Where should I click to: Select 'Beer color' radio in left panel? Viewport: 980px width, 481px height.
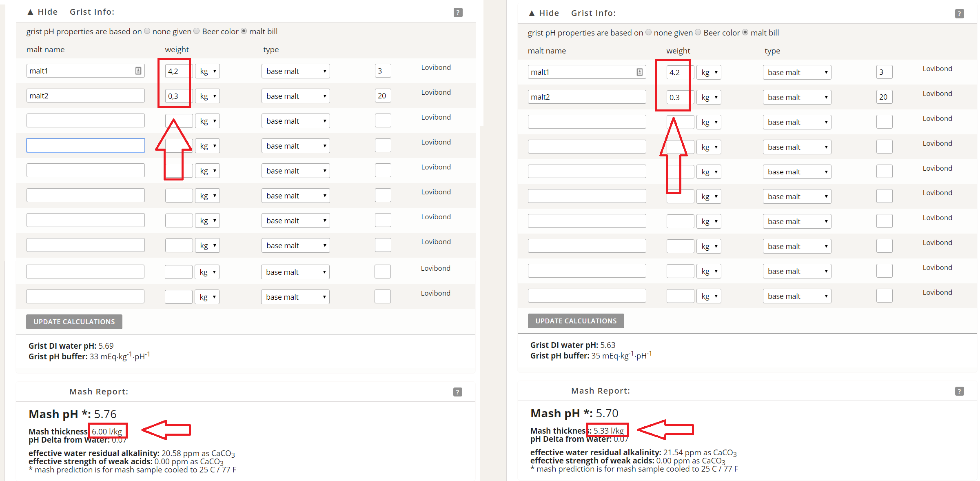tap(197, 31)
